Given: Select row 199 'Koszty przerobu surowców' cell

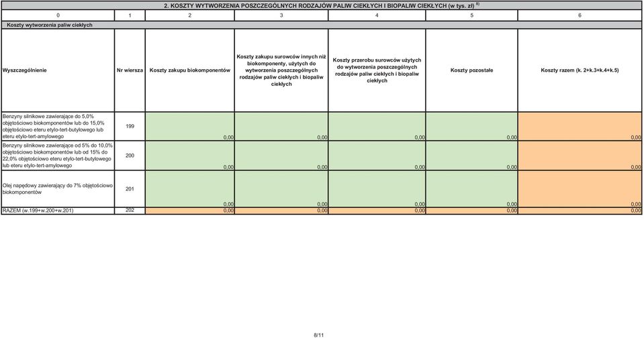Looking at the screenshot, I should 377,126.
